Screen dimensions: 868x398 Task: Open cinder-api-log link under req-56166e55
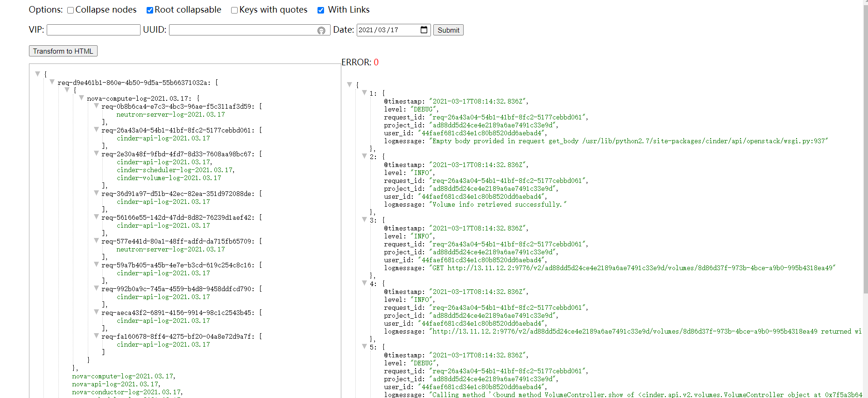(163, 225)
